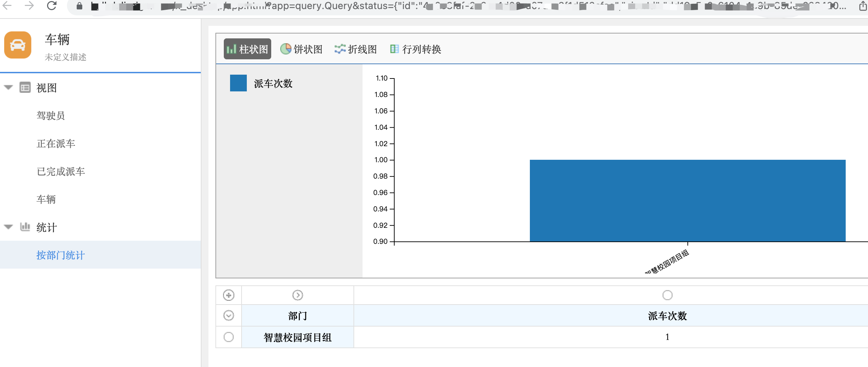
Task: Switch to the 饼状图 pie chart tab
Action: (x=302, y=49)
